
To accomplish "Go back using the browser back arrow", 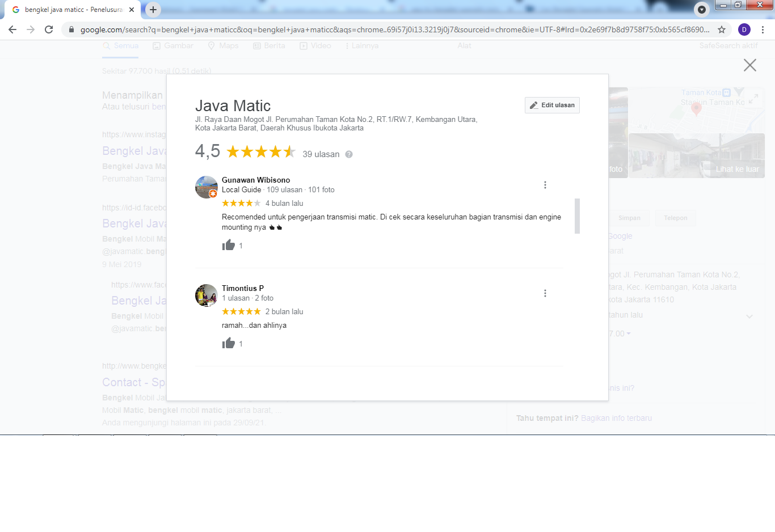I will [x=12, y=29].
